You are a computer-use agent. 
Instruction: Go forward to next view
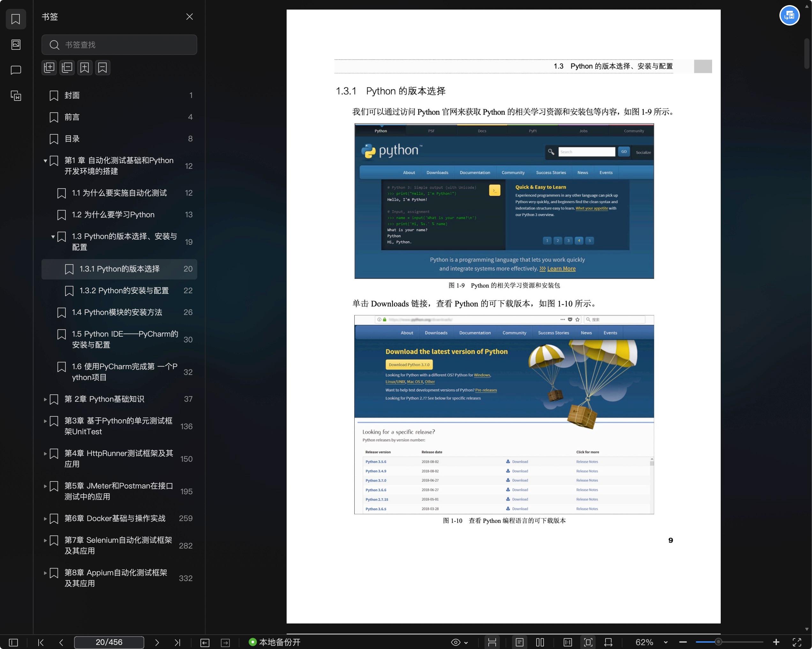(x=225, y=643)
